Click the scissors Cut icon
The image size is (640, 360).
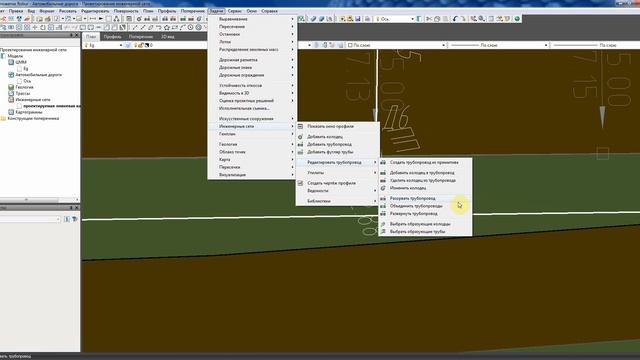429,19
